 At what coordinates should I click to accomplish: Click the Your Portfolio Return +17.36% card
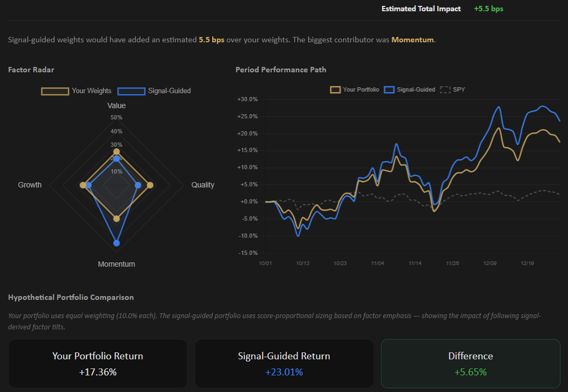click(x=98, y=364)
